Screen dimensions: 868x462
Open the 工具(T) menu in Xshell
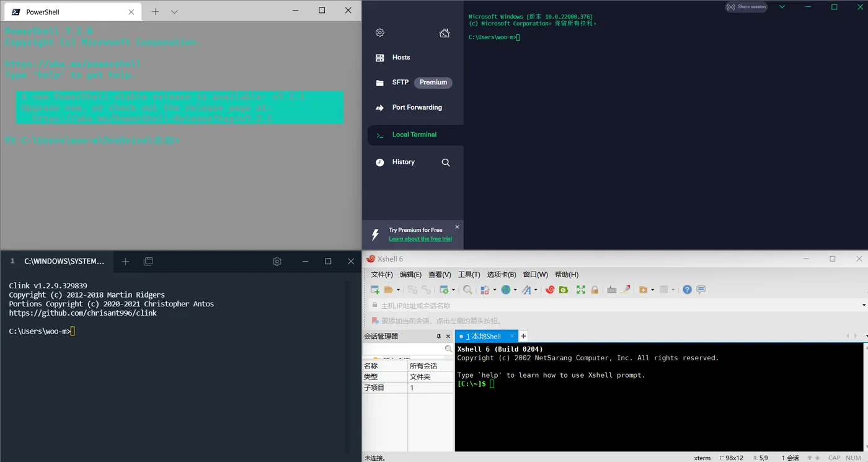(469, 274)
